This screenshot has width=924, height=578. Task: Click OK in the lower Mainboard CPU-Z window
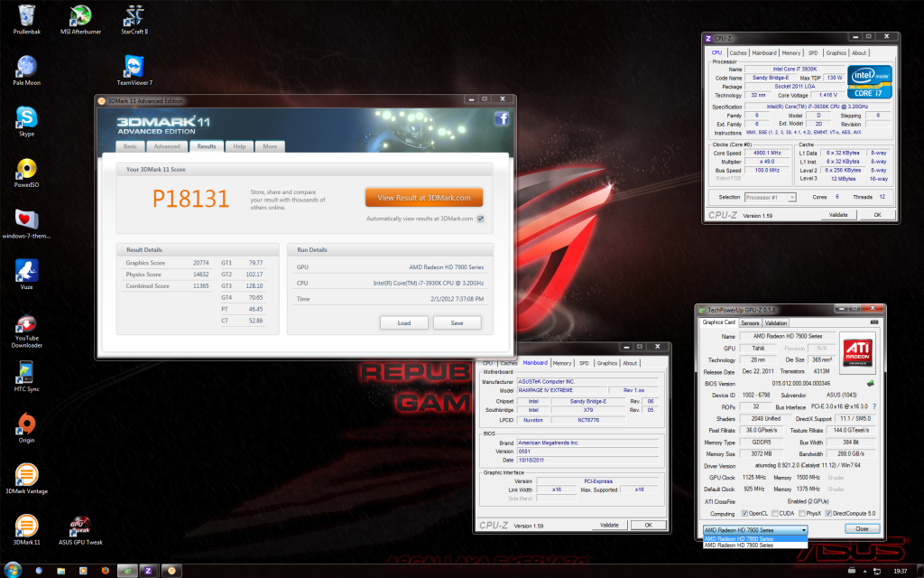click(648, 525)
